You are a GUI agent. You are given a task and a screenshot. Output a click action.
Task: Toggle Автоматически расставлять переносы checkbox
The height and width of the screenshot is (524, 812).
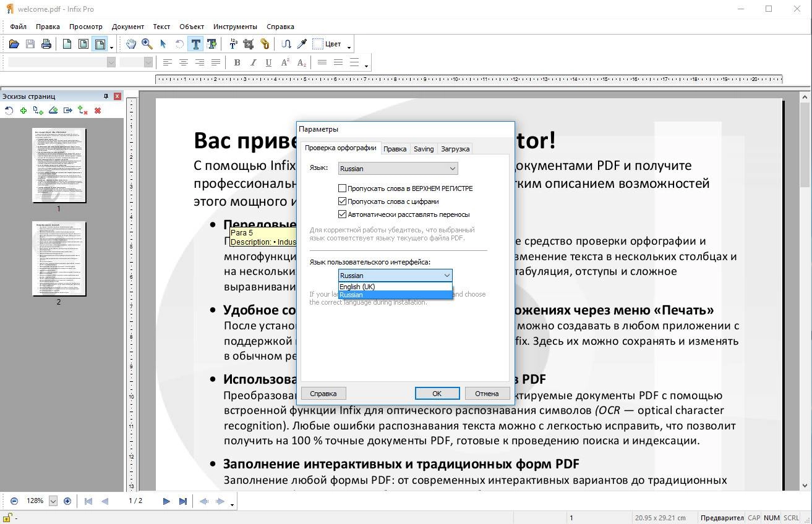343,214
